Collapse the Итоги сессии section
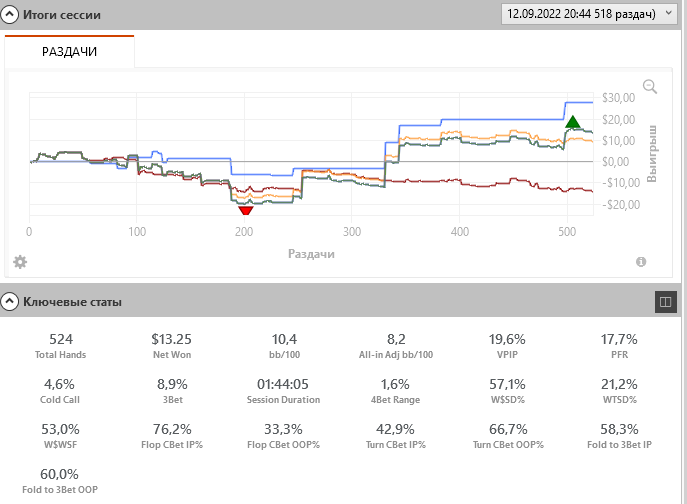The height and width of the screenshot is (504, 687). point(10,16)
